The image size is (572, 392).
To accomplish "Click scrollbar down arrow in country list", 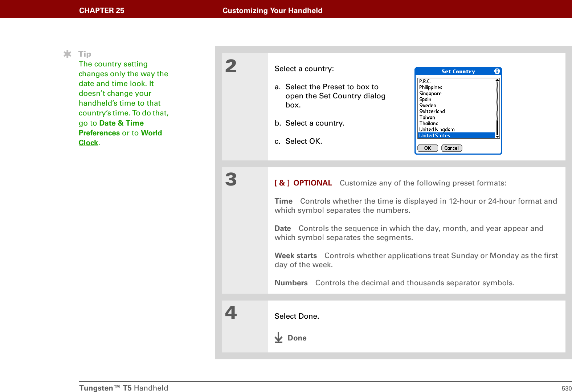I will point(497,137).
